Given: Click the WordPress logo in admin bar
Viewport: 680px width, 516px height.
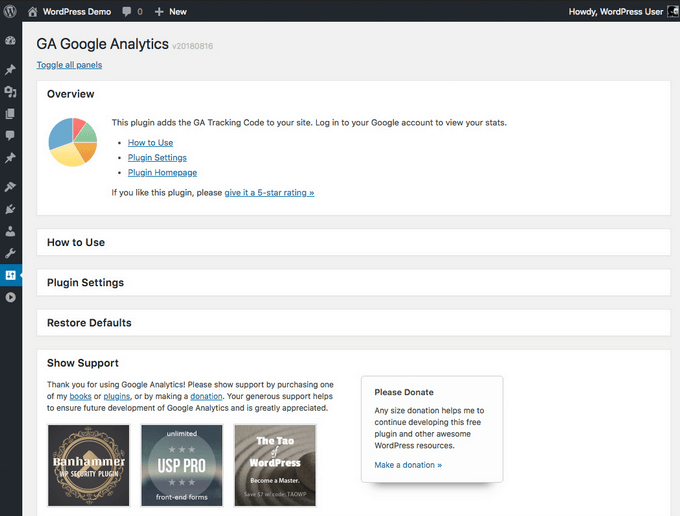Looking at the screenshot, I should [10, 11].
